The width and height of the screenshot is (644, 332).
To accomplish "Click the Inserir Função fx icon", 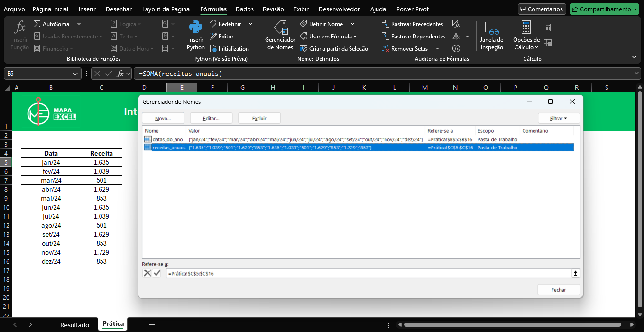I will 20,28.
